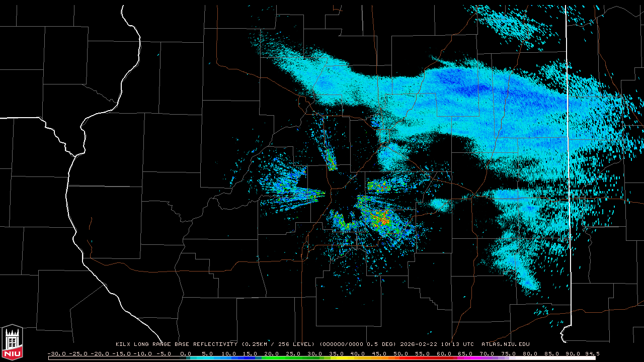The image size is (644, 362).
Task: Click the narrow green echo spike north of radar
Action: [331, 161]
